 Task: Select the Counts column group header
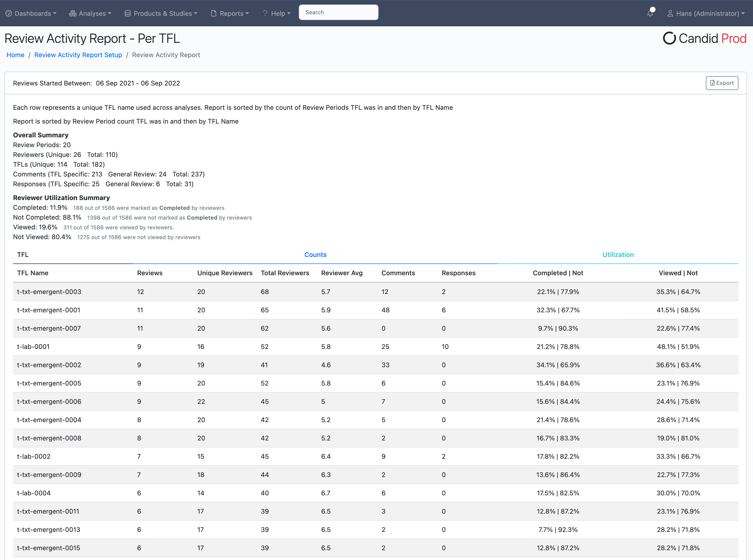(x=315, y=255)
